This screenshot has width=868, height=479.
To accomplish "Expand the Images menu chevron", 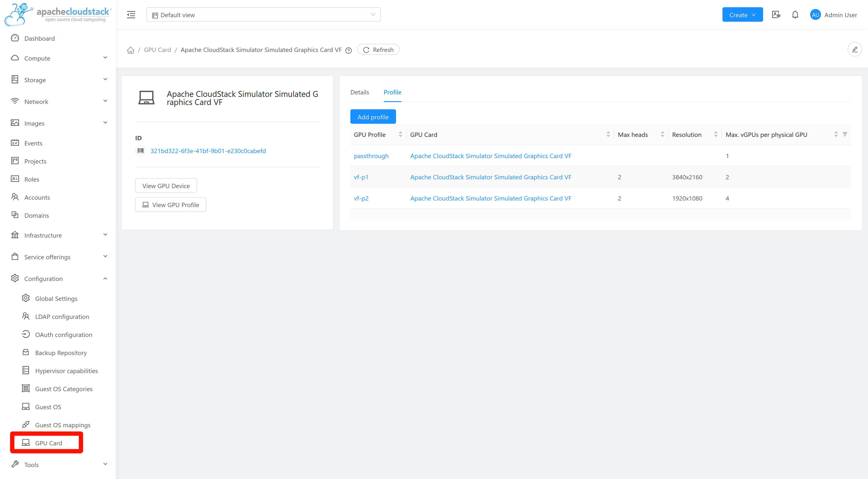I will tap(105, 123).
